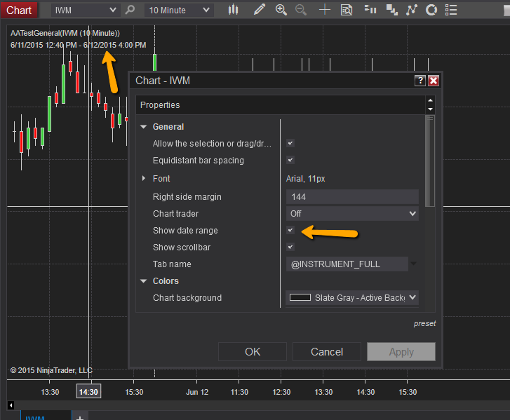Click the AATestGeneral indicator label
This screenshot has width=510, height=420.
(65, 33)
